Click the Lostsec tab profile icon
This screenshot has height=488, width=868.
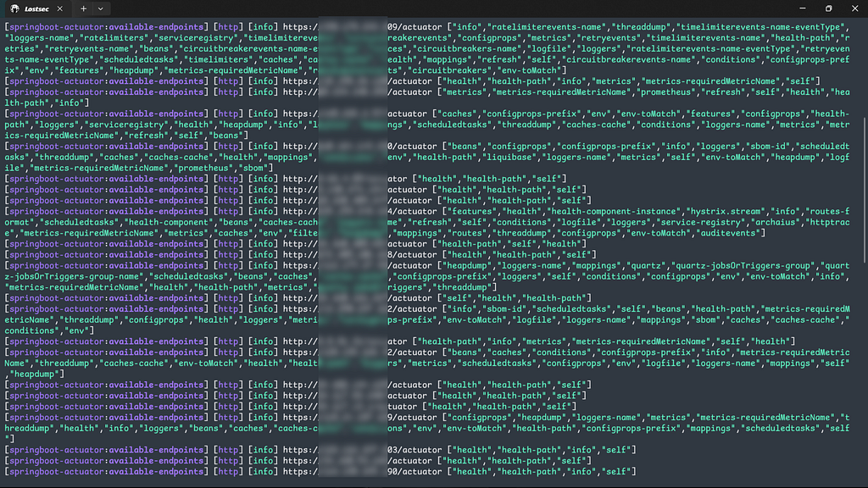click(14, 8)
